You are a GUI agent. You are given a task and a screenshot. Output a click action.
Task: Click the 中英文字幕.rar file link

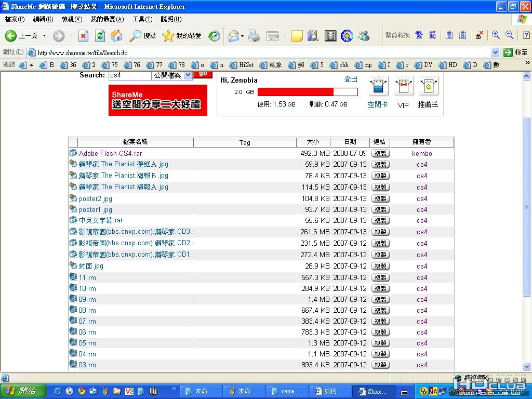coord(101,220)
